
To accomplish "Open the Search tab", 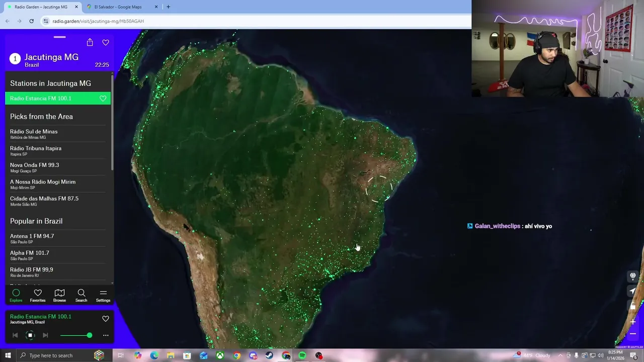I will click(x=81, y=296).
